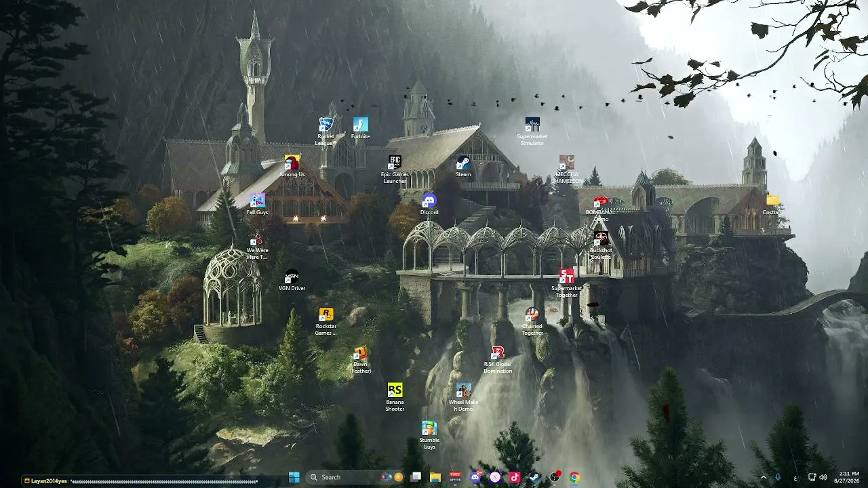Image resolution: width=868 pixels, height=488 pixels.
Task: Select Rockstar Games Launcher desktop icon
Action: [326, 321]
